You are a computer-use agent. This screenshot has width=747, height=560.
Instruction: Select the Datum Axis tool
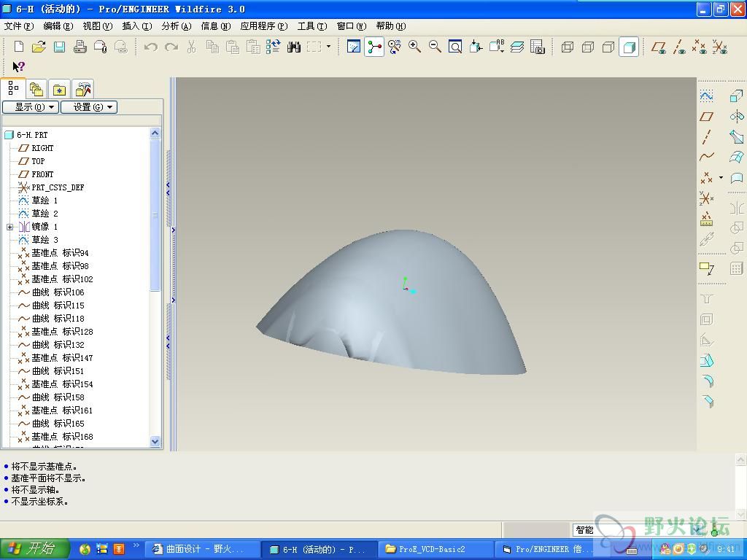(x=706, y=136)
